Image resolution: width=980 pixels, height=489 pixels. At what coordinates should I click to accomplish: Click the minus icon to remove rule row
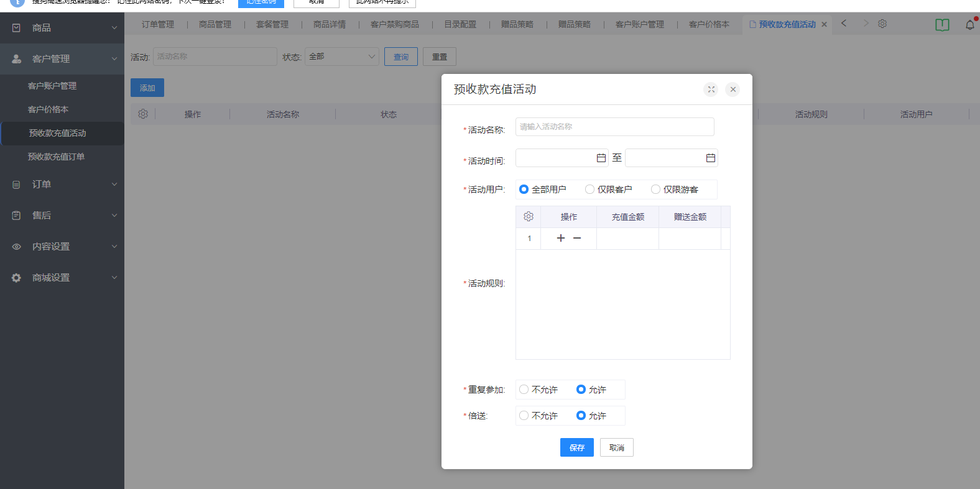(577, 238)
